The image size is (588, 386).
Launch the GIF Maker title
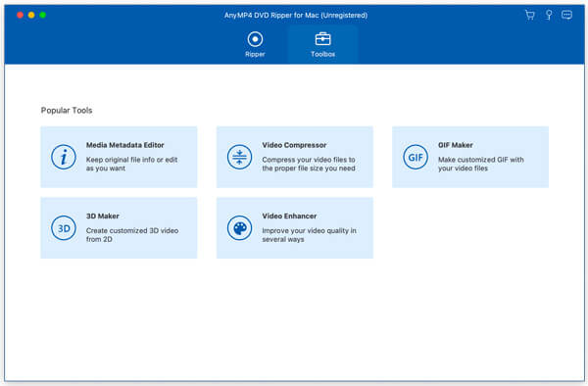tap(456, 145)
